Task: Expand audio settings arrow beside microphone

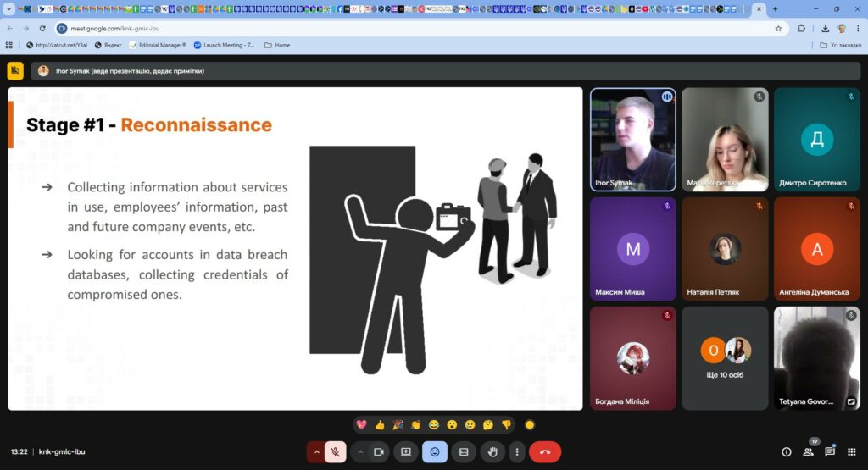Action: point(317,452)
